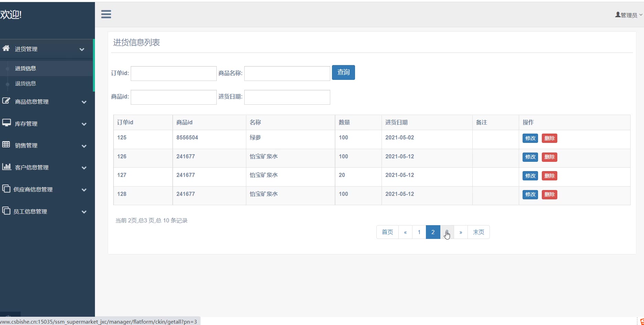The image size is (644, 325).
Task: Click the 查询 search button
Action: (343, 72)
